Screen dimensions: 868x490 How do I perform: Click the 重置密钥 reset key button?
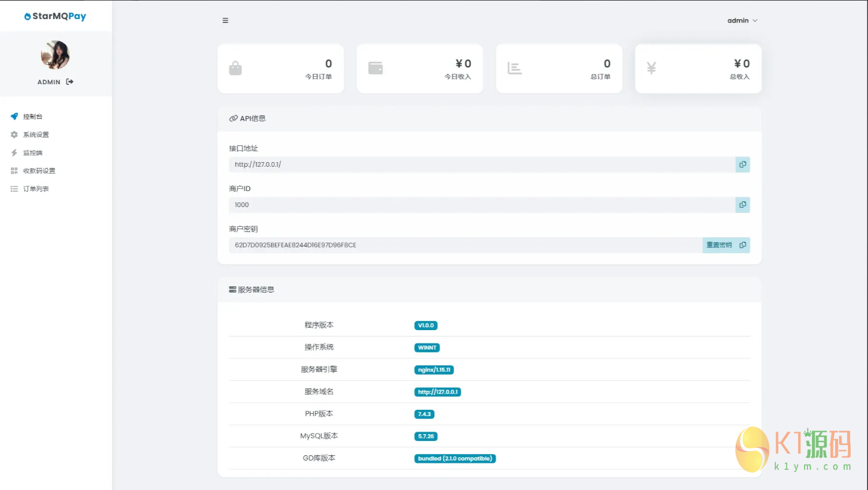(x=719, y=245)
